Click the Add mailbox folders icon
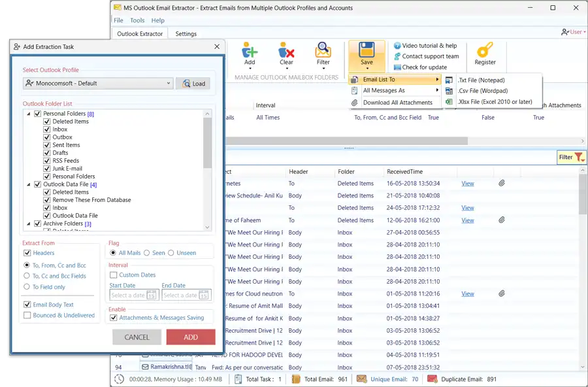Image resolution: width=588 pixels, height=387 pixels. (250, 50)
